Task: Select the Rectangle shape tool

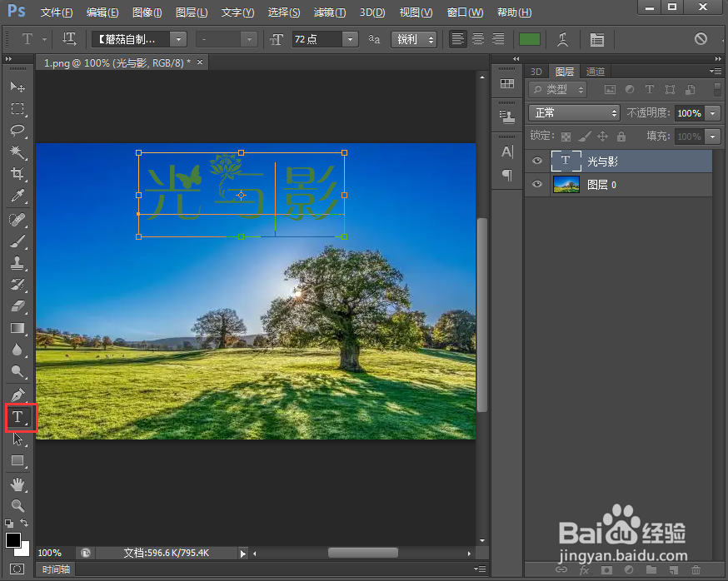Action: [17, 460]
